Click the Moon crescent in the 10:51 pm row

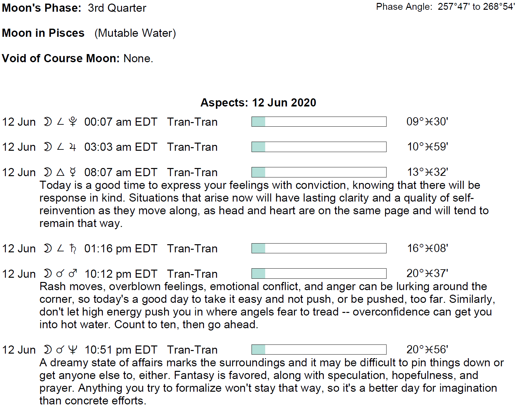(48, 350)
